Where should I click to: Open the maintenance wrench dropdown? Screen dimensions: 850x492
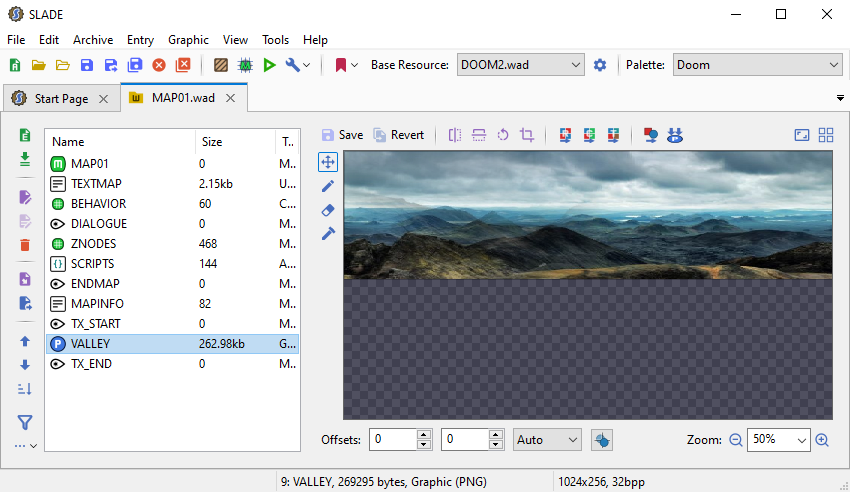[297, 65]
